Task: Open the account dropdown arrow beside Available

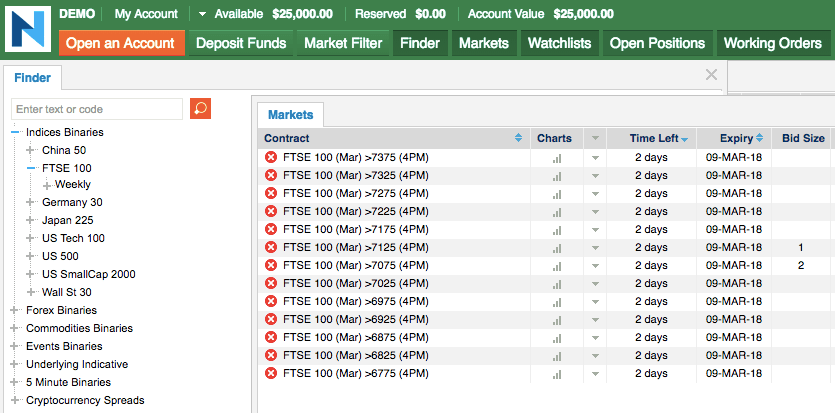Action: [202, 14]
